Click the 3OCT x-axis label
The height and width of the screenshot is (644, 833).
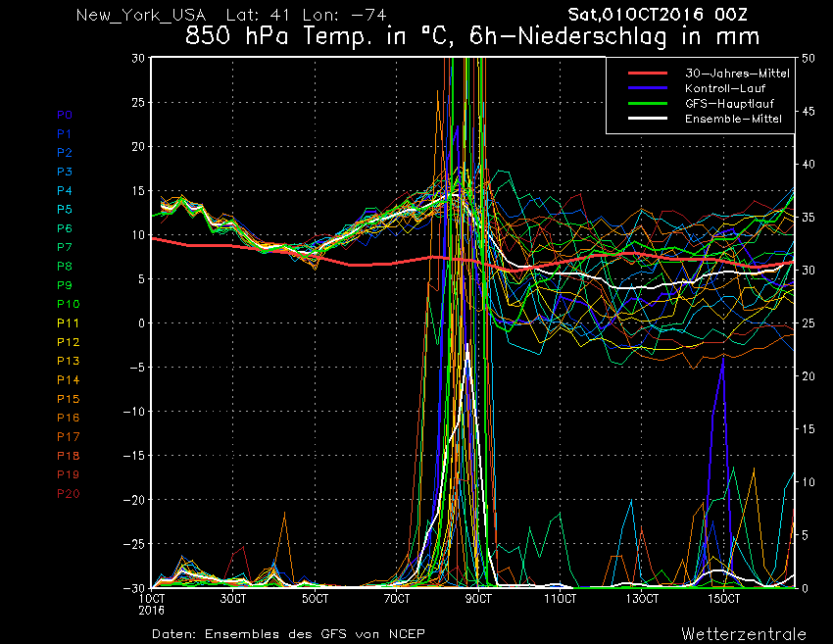[x=232, y=599]
